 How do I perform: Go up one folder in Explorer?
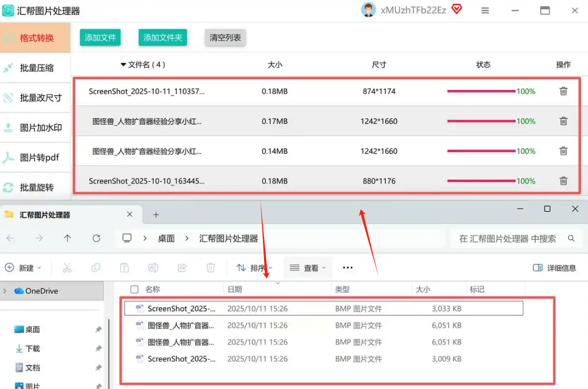click(x=67, y=238)
